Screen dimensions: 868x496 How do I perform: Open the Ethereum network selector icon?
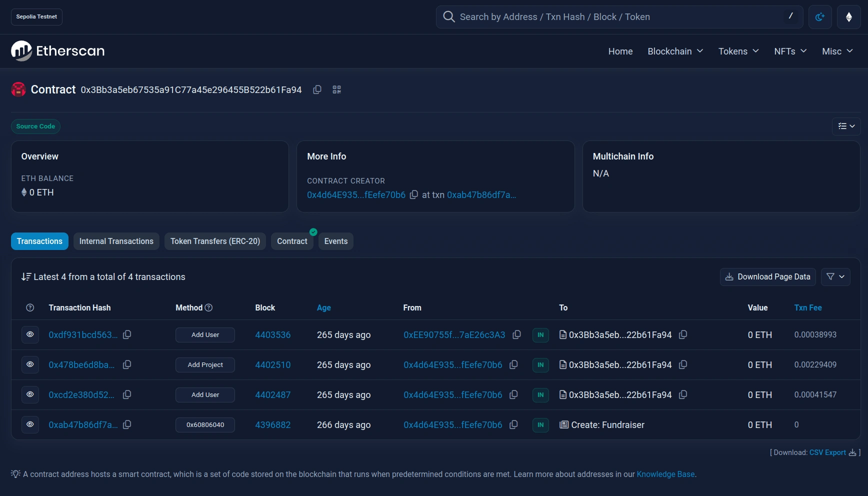[848, 17]
